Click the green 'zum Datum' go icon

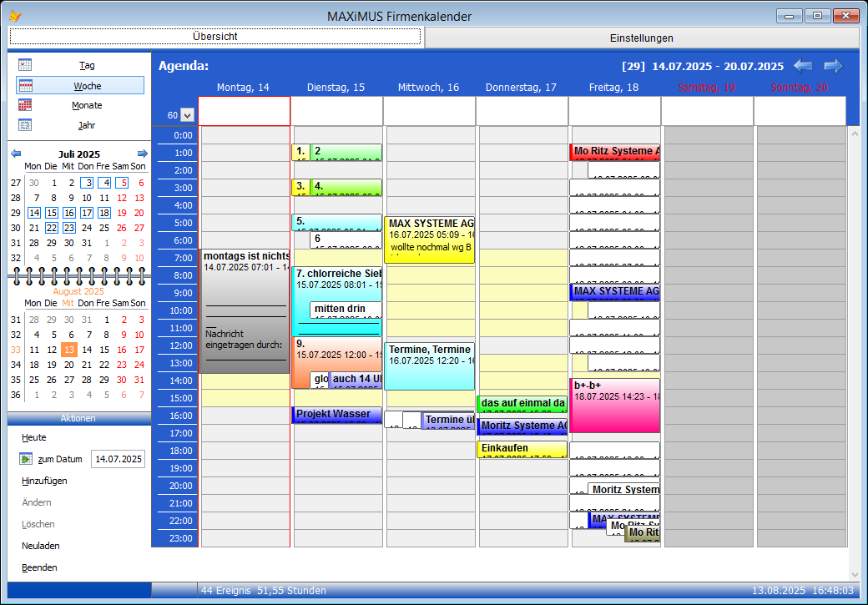(26, 459)
